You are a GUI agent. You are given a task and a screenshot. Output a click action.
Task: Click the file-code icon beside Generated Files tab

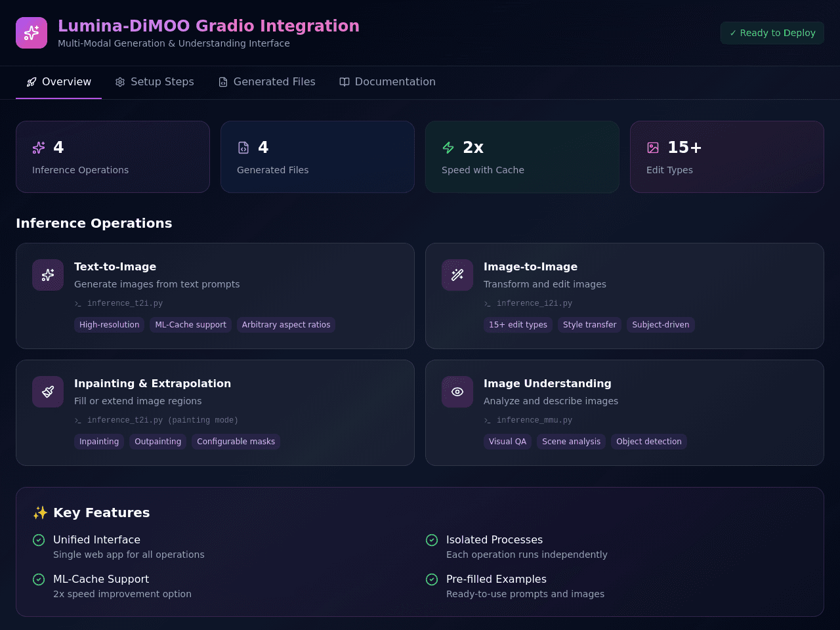[x=223, y=82]
